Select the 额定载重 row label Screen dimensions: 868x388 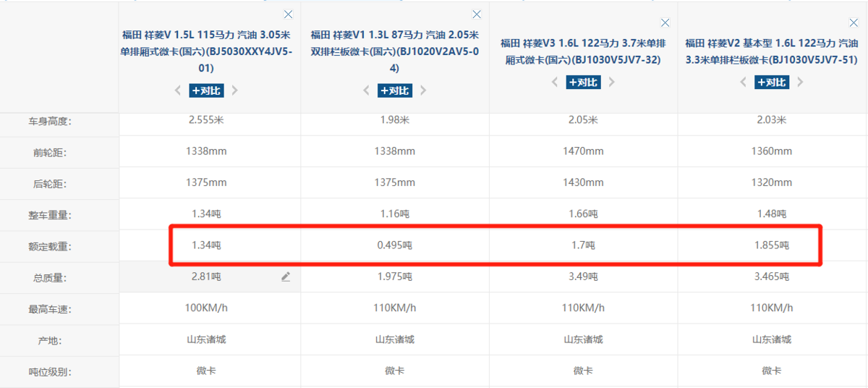[x=50, y=247]
